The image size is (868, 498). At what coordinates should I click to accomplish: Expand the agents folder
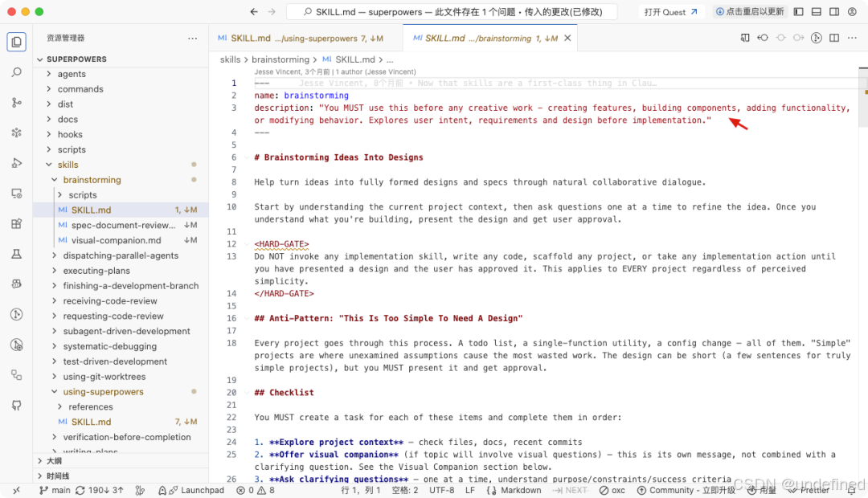coord(121,74)
